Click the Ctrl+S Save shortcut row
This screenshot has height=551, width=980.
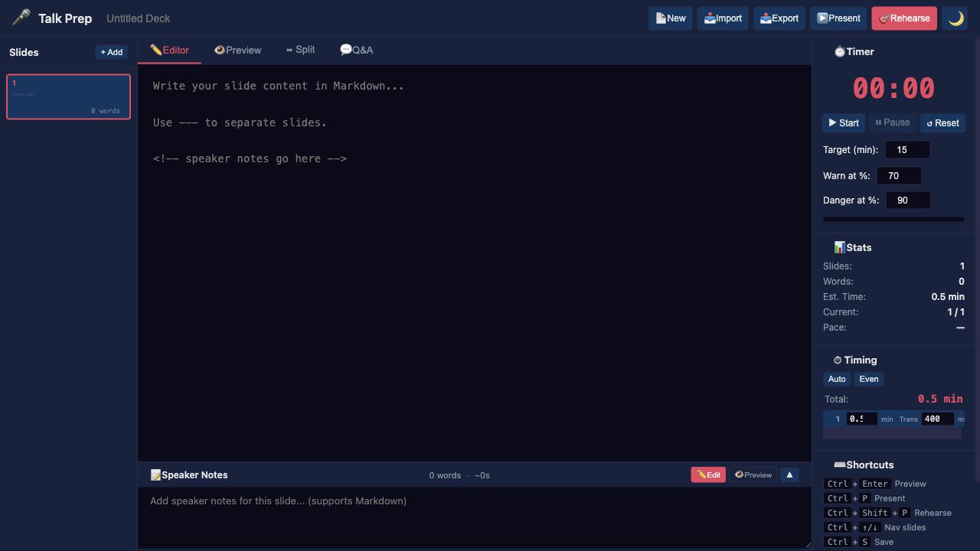click(858, 542)
